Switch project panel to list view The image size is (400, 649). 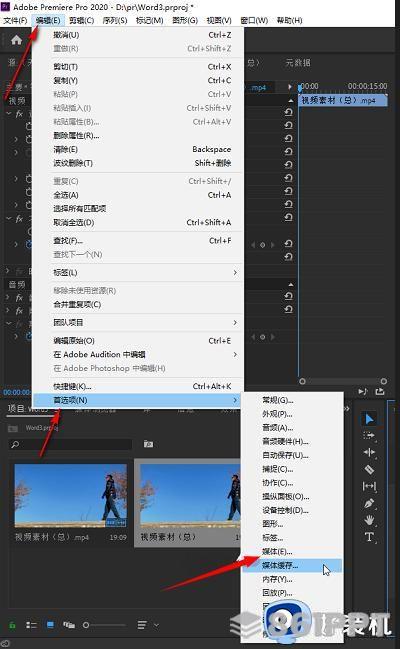coord(31,625)
